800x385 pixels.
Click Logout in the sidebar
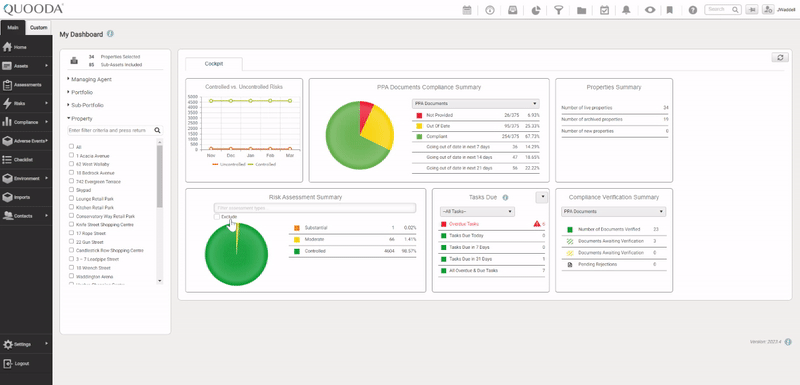(x=26, y=364)
